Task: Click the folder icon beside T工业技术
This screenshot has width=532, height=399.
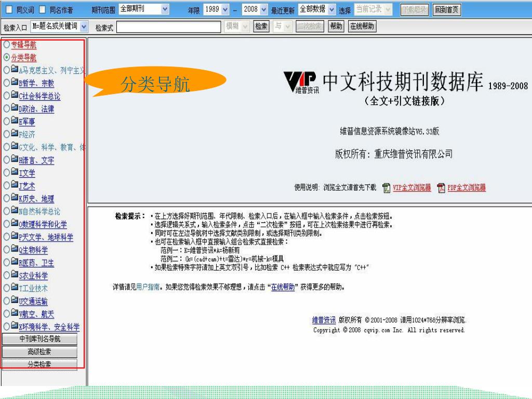Action: pos(15,287)
